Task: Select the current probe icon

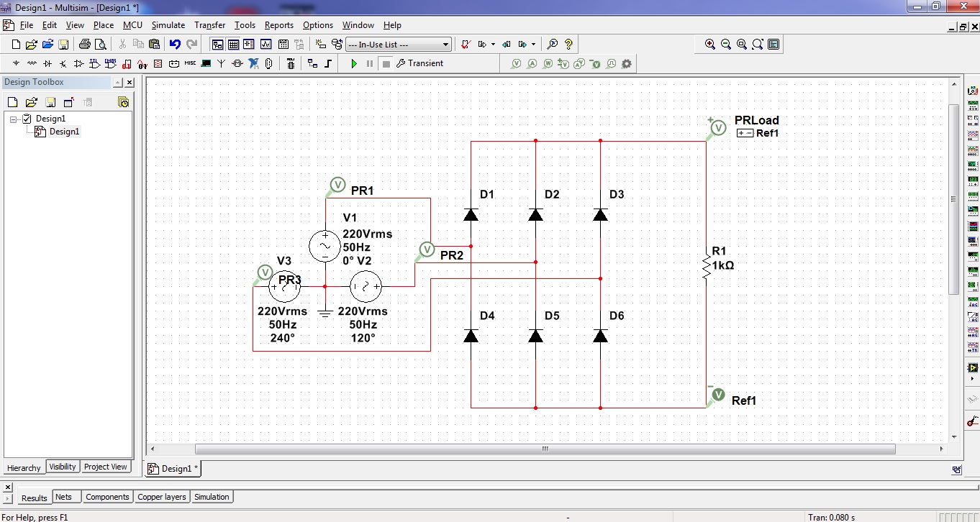Action: 532,63
